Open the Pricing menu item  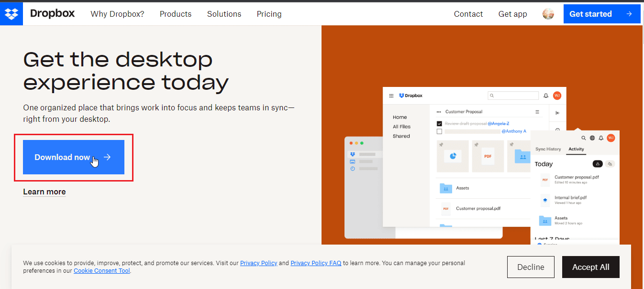point(269,14)
